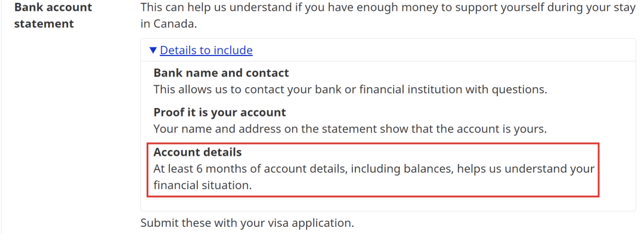644x234 pixels.
Task: Select the Bank name and contact heading
Action: point(221,73)
